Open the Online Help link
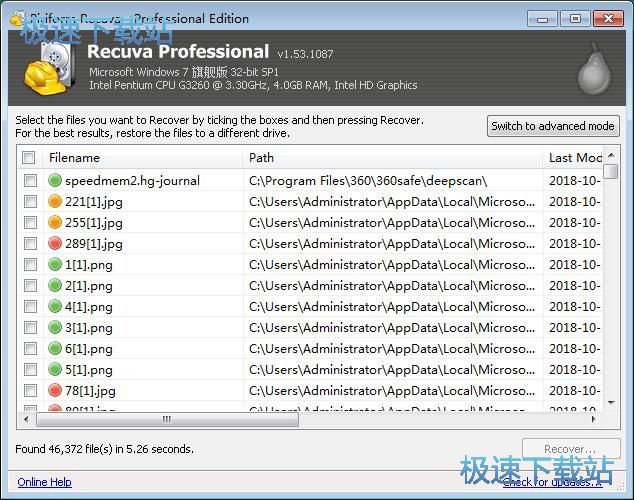The image size is (634, 500). coord(44,482)
